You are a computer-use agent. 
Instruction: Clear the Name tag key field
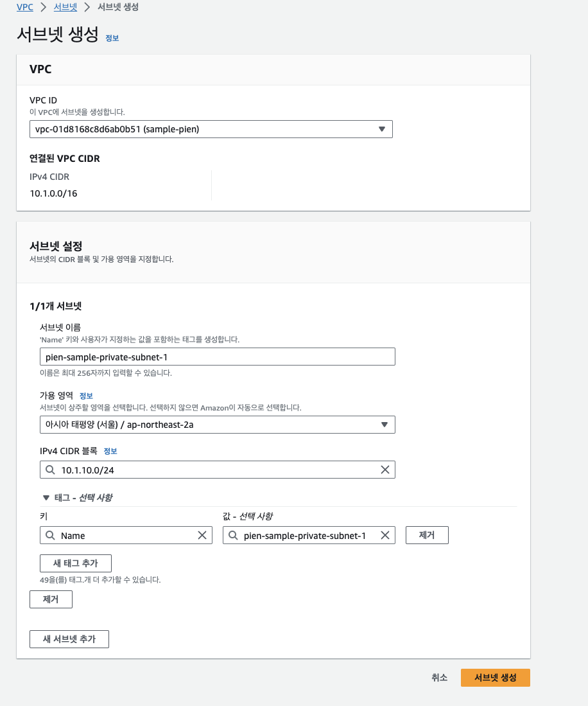click(x=202, y=535)
